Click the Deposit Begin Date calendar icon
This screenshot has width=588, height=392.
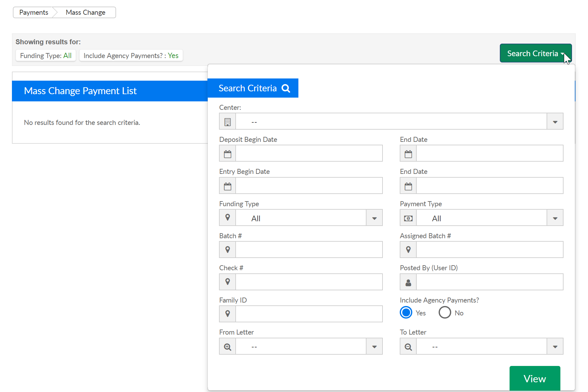227,154
